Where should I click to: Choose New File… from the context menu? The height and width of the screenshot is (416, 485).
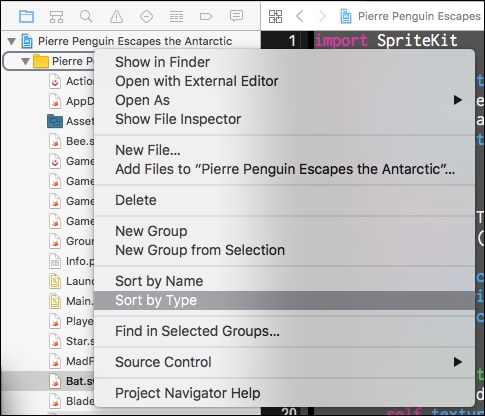click(284, 150)
